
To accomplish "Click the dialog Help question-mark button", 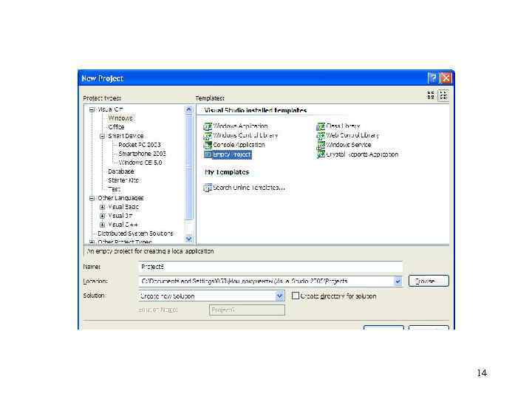I will [x=432, y=78].
